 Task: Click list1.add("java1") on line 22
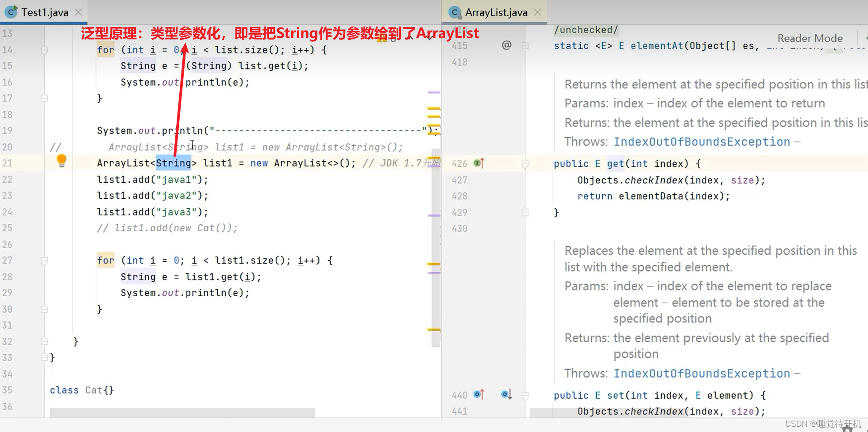(152, 180)
